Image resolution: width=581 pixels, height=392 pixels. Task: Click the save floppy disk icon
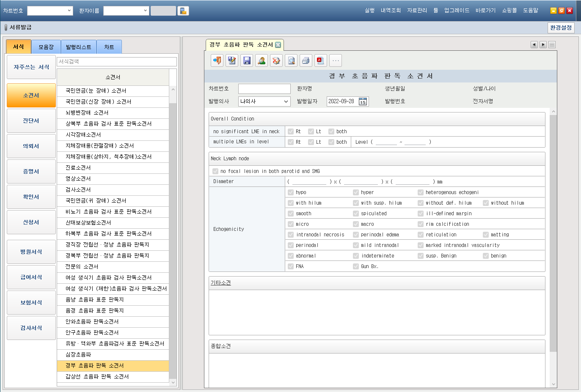247,60
